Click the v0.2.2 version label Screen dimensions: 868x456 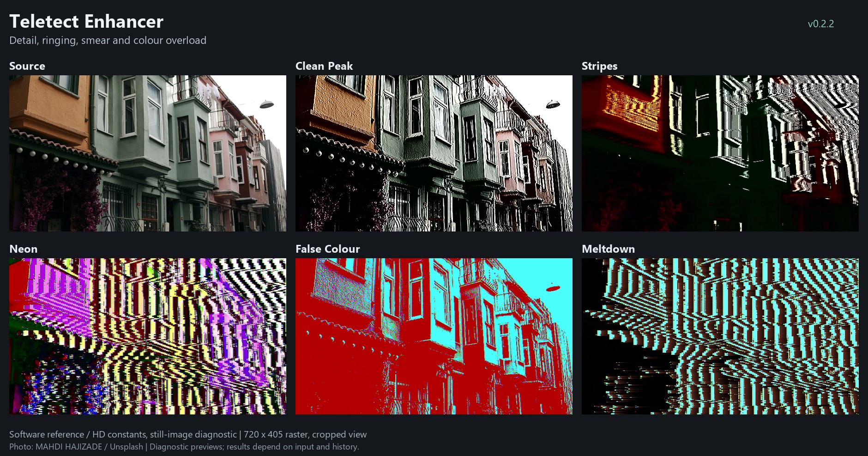click(821, 24)
